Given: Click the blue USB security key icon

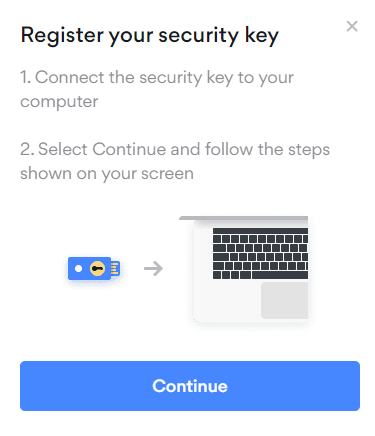Looking at the screenshot, I should coord(94,268).
